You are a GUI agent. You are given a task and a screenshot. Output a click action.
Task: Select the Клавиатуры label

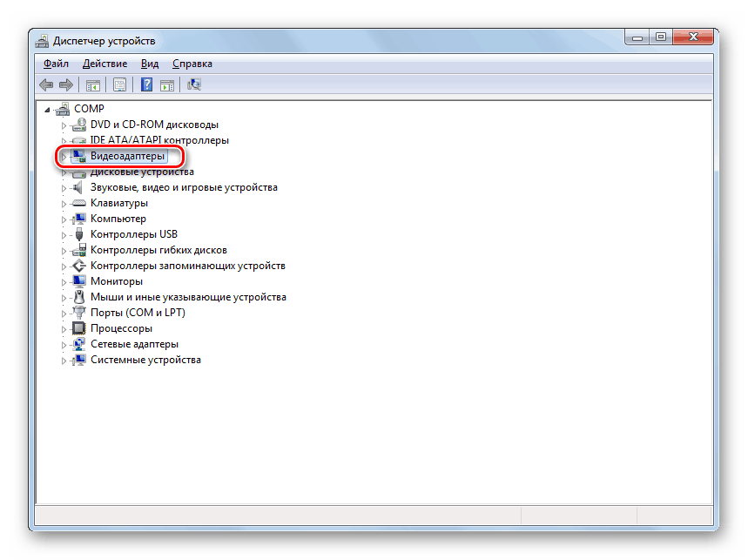119,203
